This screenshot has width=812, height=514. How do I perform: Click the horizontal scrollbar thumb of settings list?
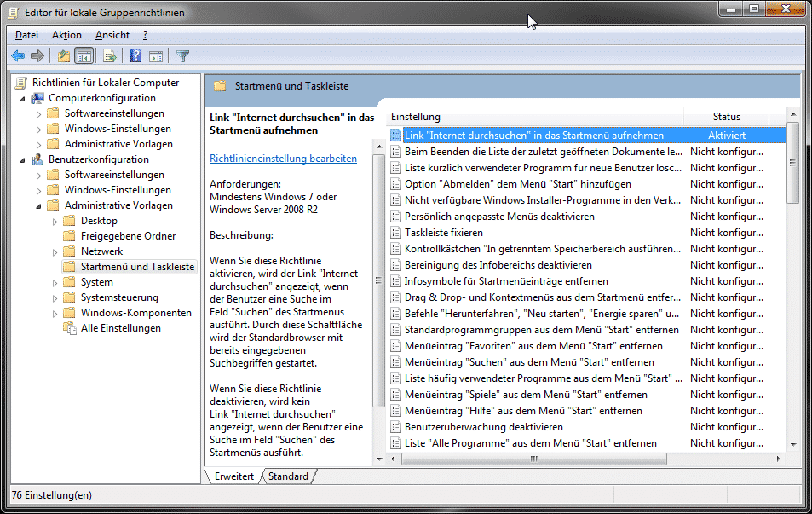534,459
